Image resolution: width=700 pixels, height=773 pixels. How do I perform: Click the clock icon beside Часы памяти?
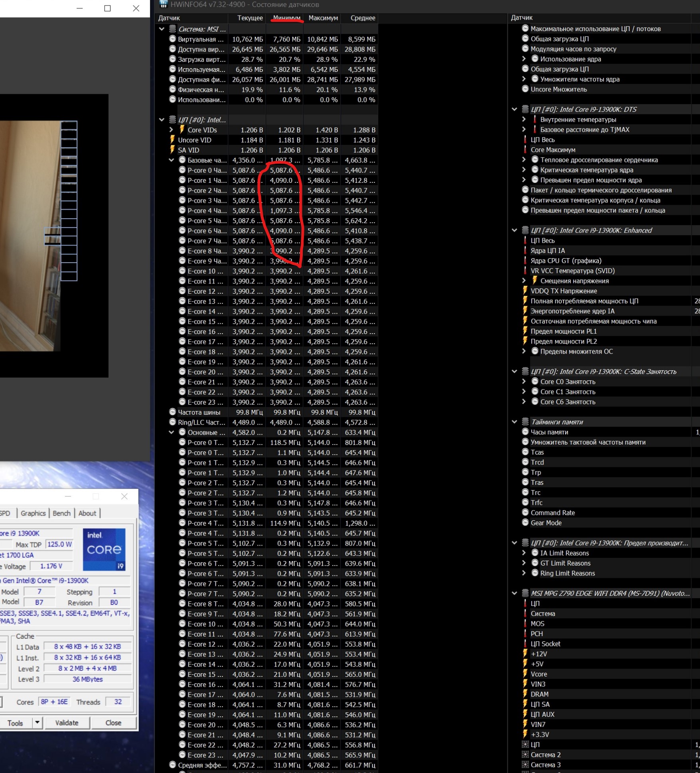click(525, 432)
